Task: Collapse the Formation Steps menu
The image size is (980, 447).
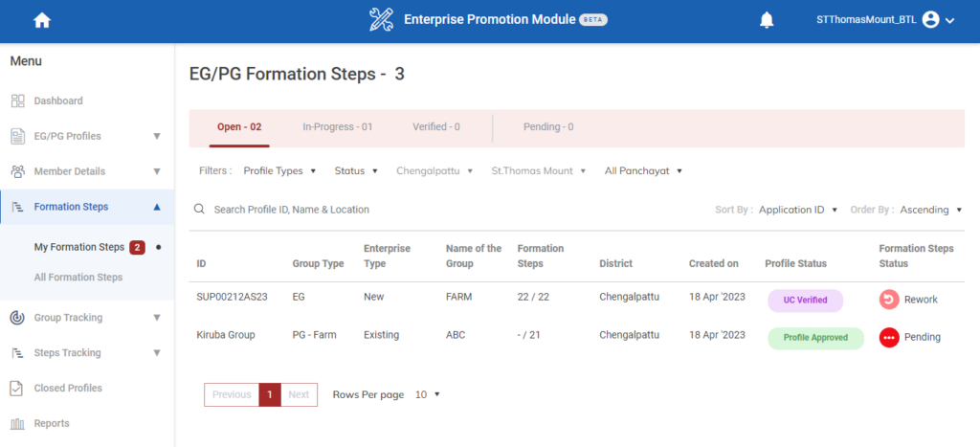Action: pos(156,207)
